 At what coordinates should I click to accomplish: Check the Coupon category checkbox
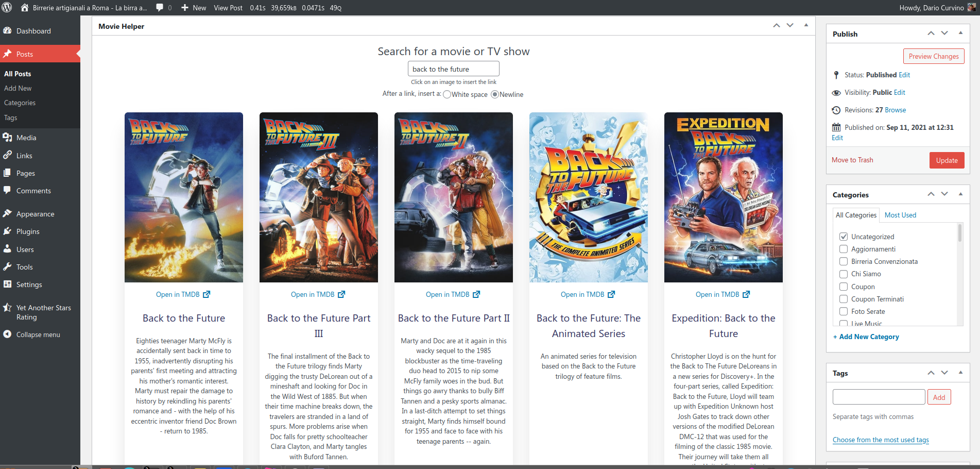click(844, 287)
